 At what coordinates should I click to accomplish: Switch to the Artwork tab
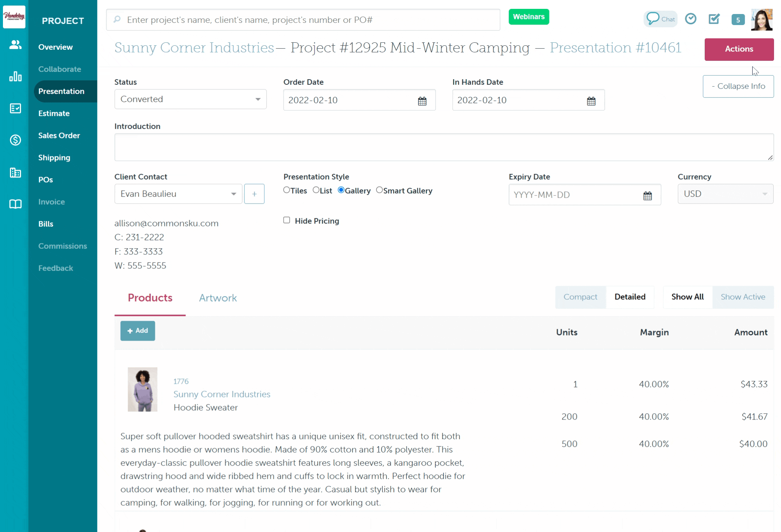click(218, 298)
